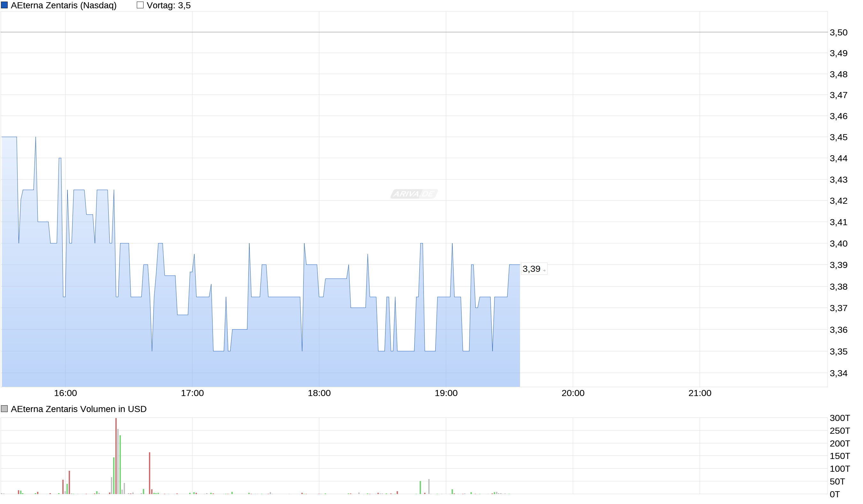Click the white Vortag legend box

point(140,5)
